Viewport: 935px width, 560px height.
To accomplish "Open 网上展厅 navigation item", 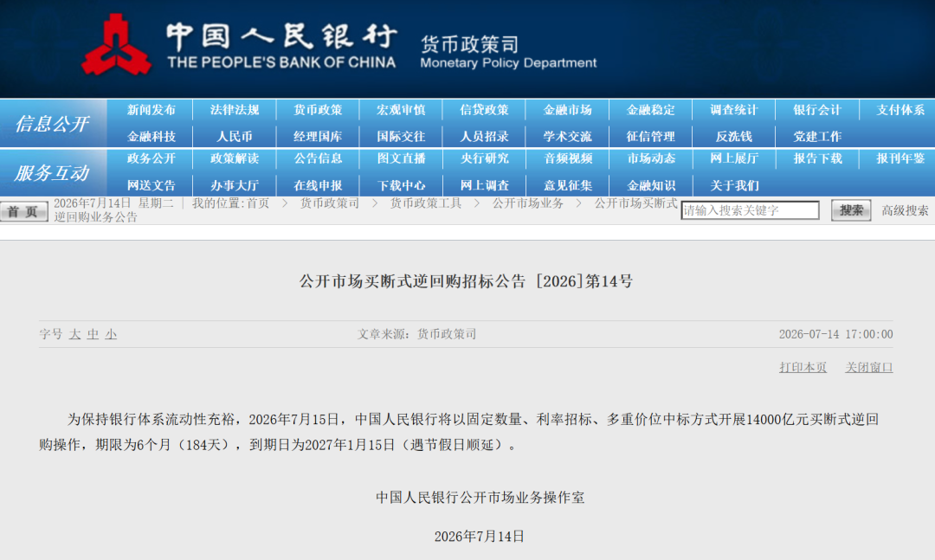I will (734, 158).
